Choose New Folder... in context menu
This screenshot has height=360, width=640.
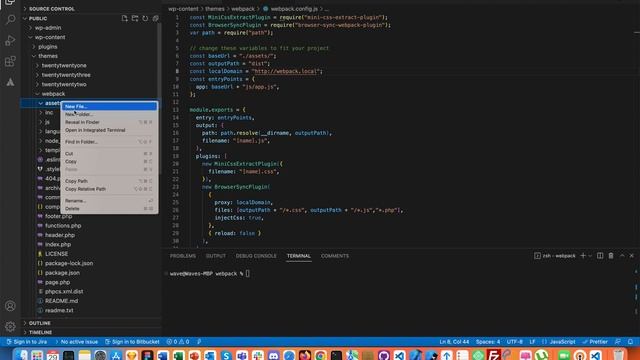click(x=109, y=114)
